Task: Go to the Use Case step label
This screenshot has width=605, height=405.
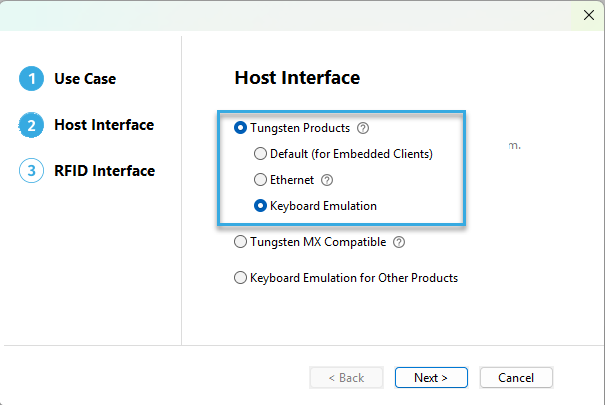Action: 85,79
